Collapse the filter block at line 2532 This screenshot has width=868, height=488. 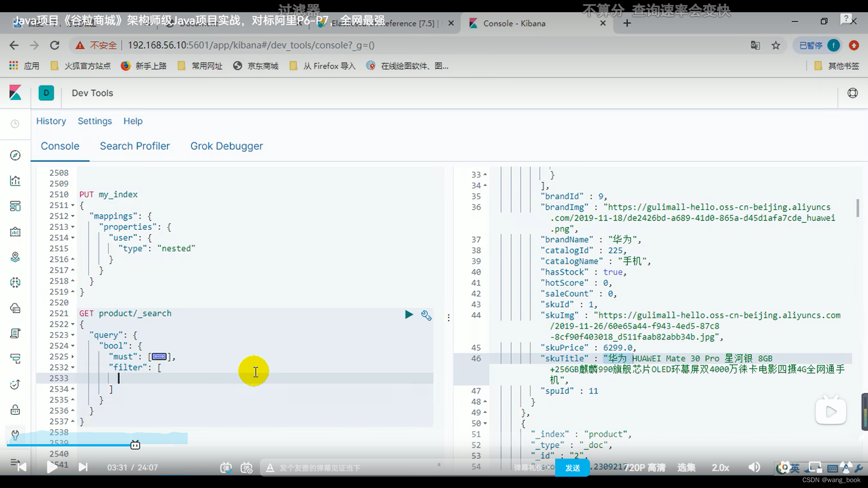click(72, 368)
